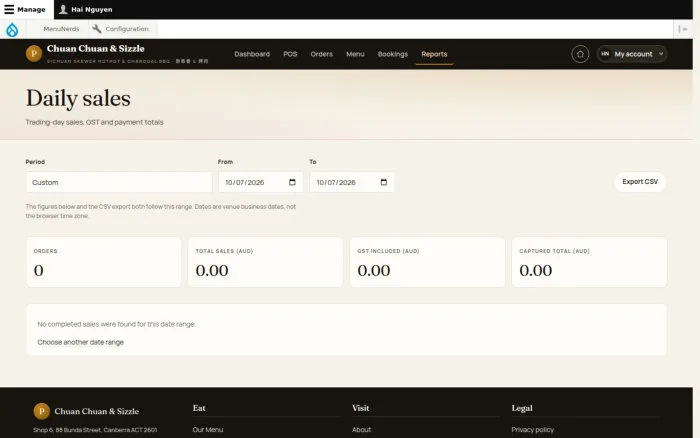Click the footer address Shop 6, 88 Bunda Street
The height and width of the screenshot is (438, 700).
pyautogui.click(x=95, y=430)
